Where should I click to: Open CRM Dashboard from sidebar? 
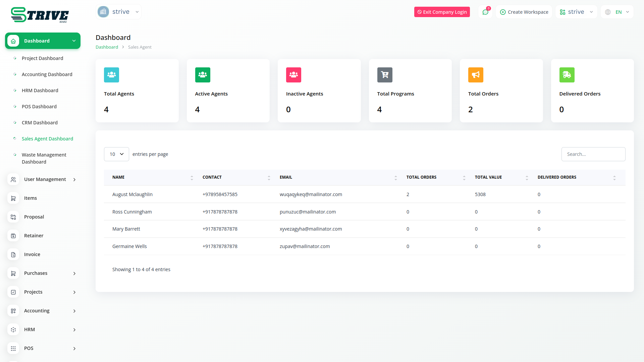pos(40,123)
